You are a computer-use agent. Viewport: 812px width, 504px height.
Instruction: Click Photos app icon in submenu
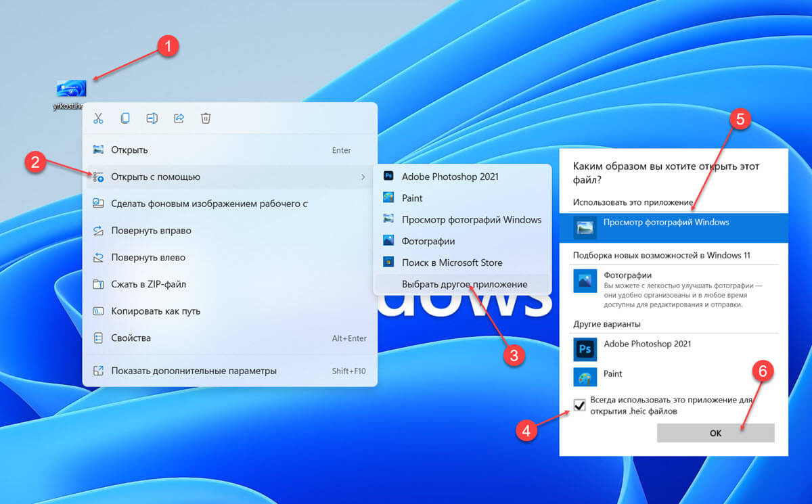coord(388,241)
